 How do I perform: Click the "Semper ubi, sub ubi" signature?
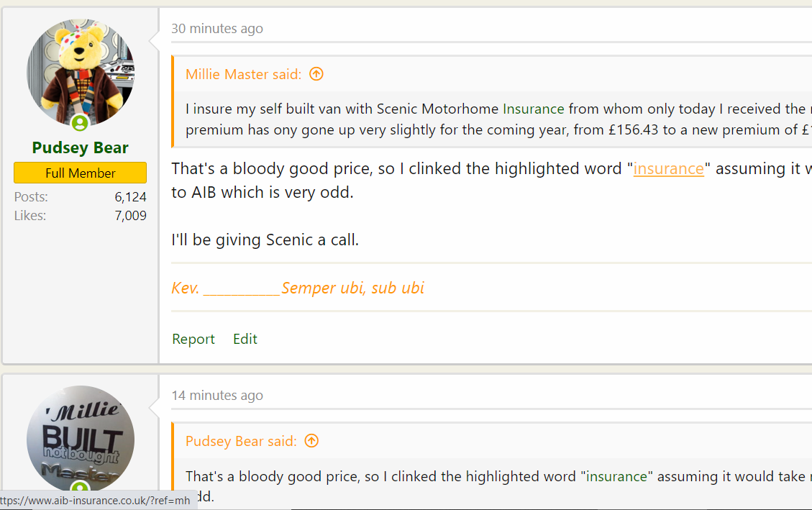point(352,288)
